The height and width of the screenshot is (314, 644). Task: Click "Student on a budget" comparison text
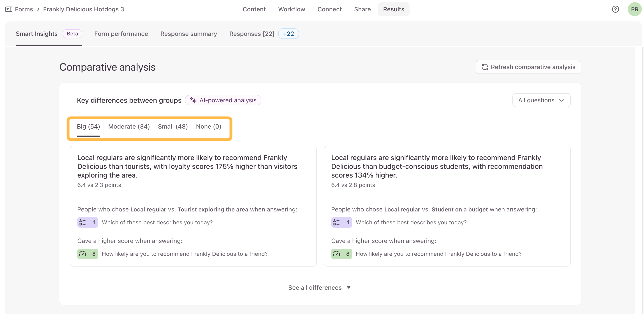460,209
